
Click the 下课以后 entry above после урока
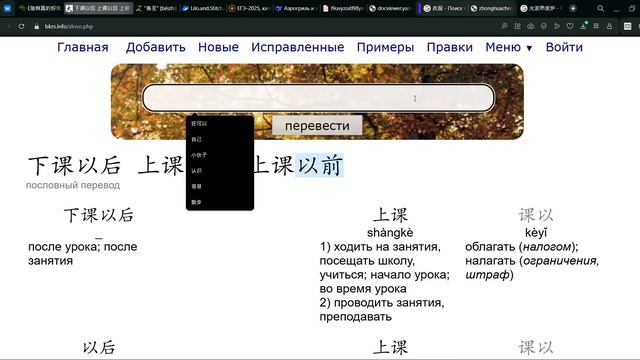(x=99, y=215)
